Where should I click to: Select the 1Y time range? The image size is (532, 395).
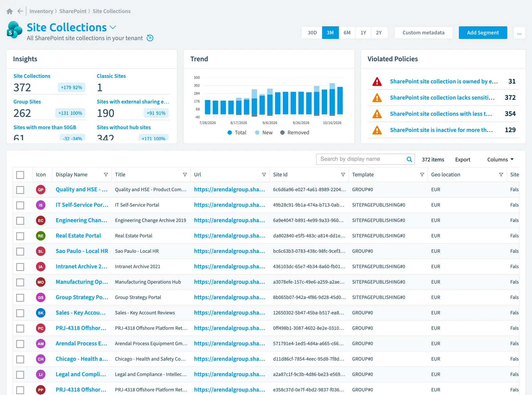(363, 33)
